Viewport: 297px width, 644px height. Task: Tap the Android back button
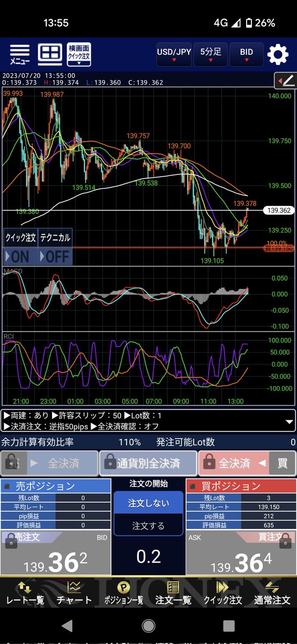[68, 626]
